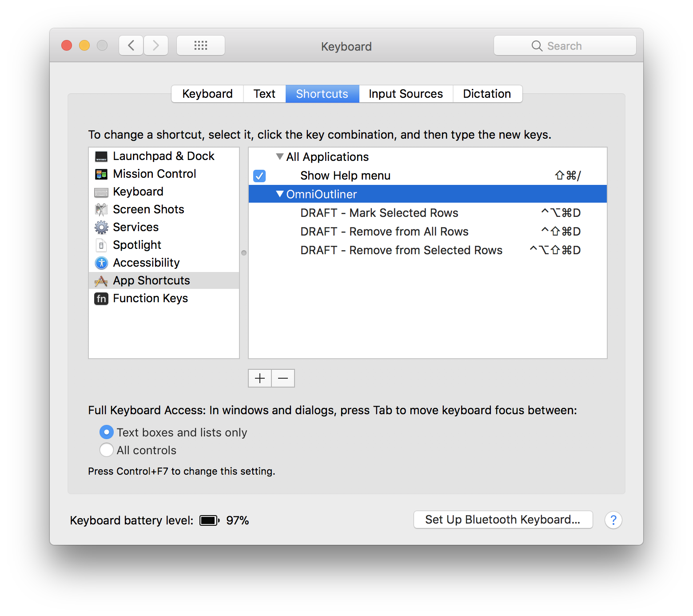Viewport: 693px width, 616px height.
Task: Click the Screen Shots icon
Action: click(101, 210)
